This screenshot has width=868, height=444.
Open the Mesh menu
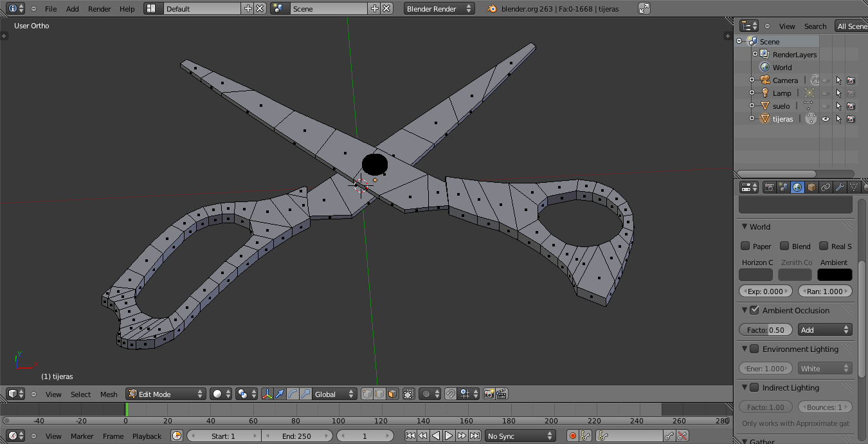point(109,394)
